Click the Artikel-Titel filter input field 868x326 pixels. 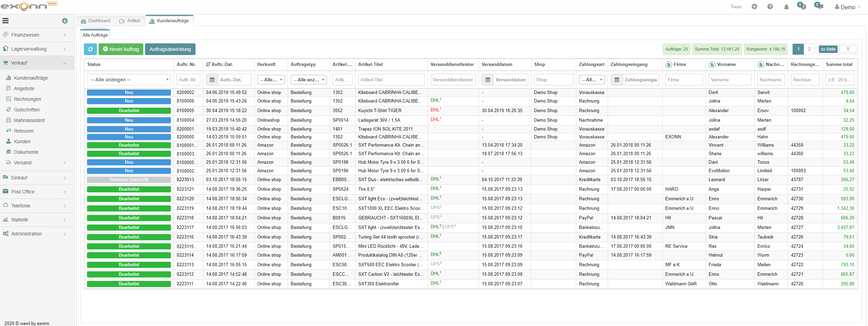click(x=391, y=80)
